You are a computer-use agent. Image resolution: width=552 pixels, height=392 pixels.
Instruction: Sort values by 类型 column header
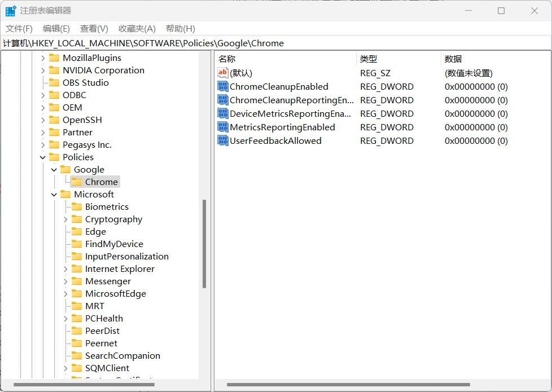[x=398, y=59]
